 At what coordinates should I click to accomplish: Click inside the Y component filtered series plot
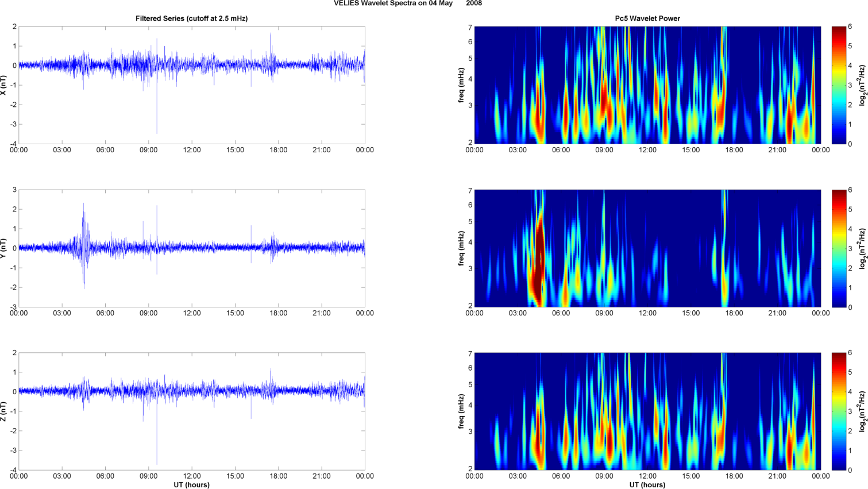tap(192, 248)
